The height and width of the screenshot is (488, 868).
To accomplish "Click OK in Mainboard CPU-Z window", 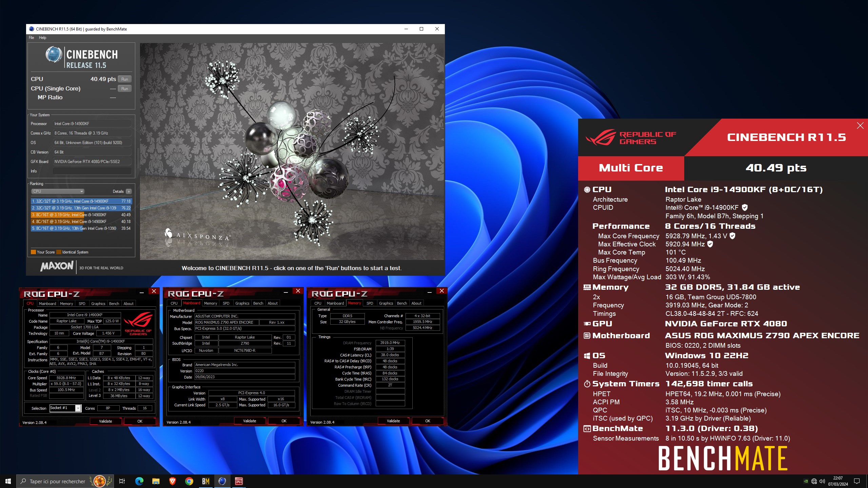I will pos(284,421).
